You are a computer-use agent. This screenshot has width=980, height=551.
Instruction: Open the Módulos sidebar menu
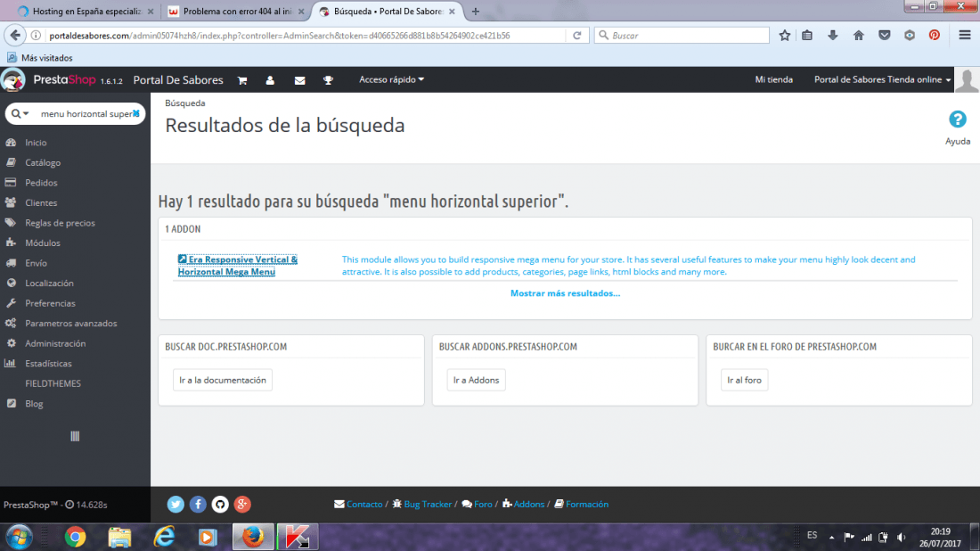click(x=43, y=243)
